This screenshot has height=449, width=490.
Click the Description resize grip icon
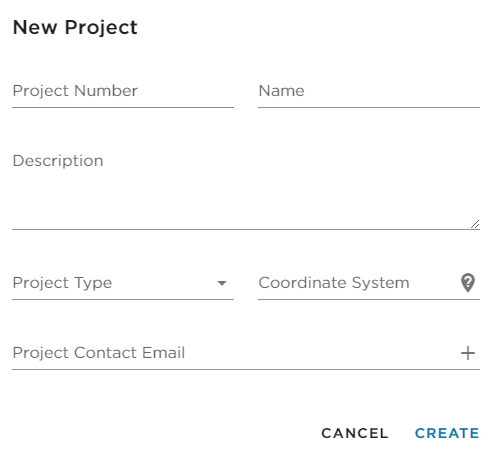475,224
